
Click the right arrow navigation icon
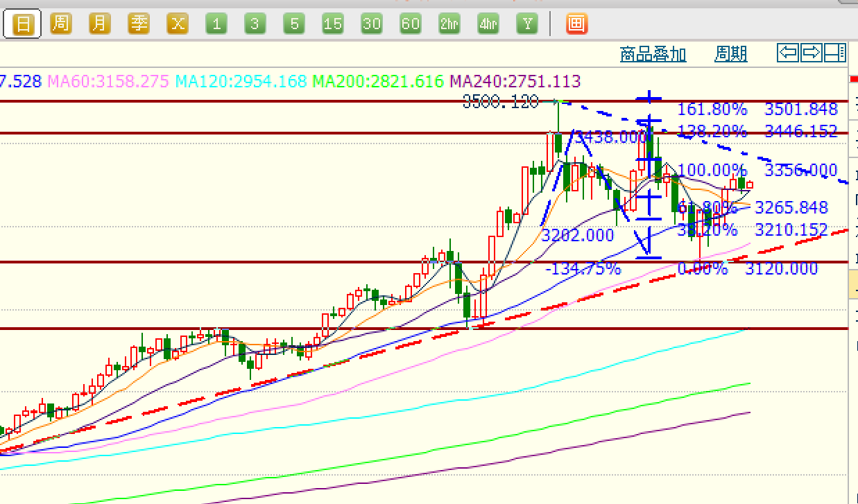(x=812, y=52)
